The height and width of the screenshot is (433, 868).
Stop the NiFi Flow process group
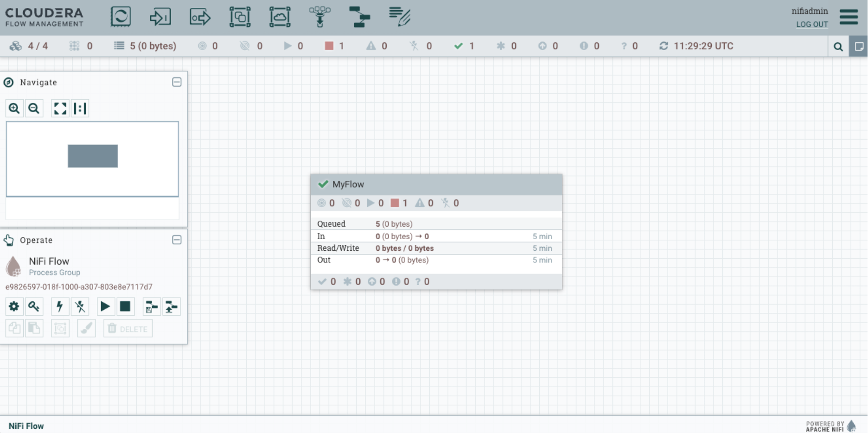coord(126,306)
